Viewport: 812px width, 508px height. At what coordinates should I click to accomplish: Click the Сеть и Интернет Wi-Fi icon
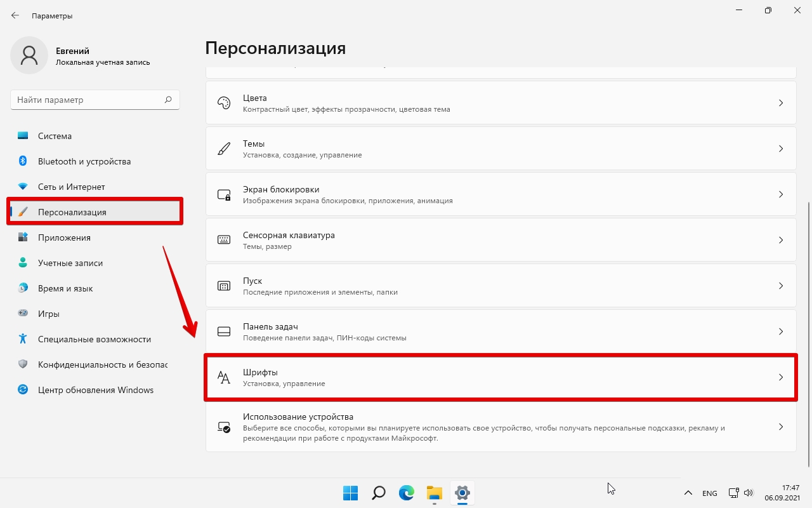[x=23, y=187]
